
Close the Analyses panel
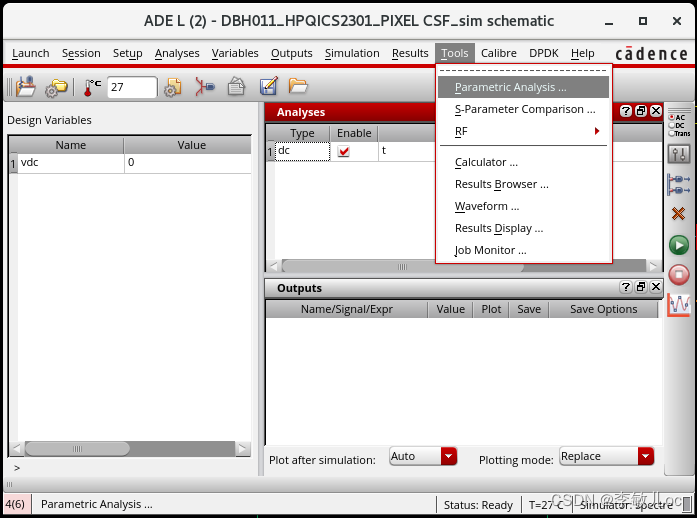(656, 111)
